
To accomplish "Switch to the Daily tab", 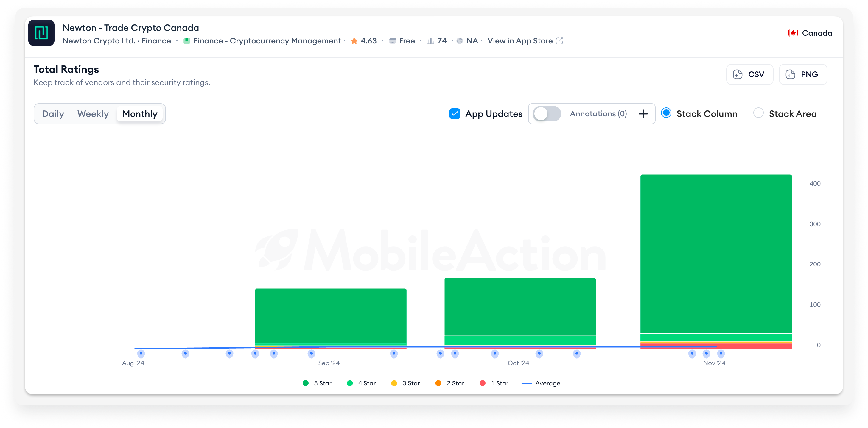I will click(53, 114).
